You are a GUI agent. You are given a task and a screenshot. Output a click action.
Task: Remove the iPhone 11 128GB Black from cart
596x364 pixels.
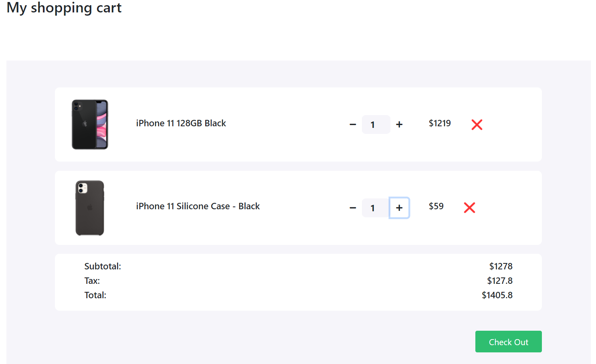[x=477, y=125]
